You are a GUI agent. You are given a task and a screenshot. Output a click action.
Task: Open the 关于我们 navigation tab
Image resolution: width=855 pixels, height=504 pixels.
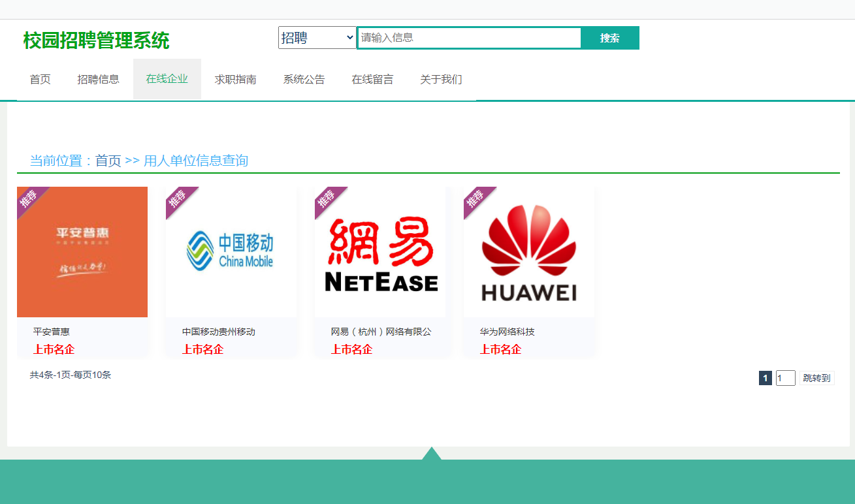[x=442, y=80]
